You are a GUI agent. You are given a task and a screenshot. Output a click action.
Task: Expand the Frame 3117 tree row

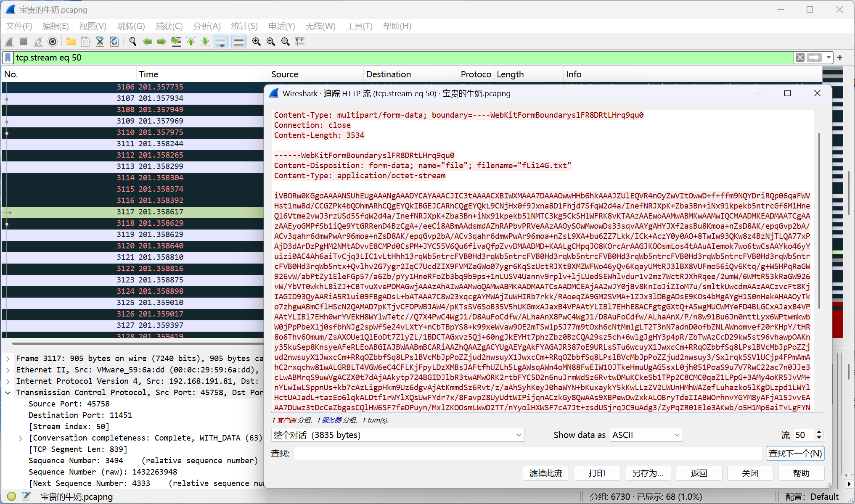pyautogui.click(x=8, y=359)
